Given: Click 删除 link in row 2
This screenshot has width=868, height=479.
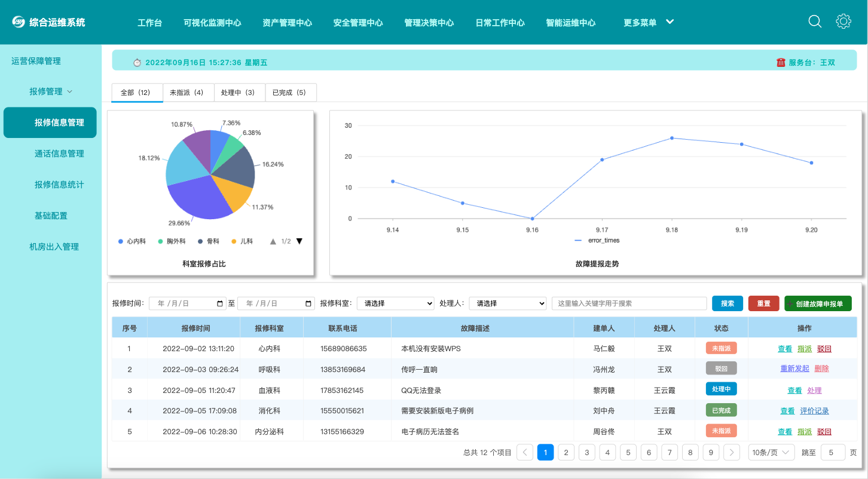Looking at the screenshot, I should coord(822,369).
